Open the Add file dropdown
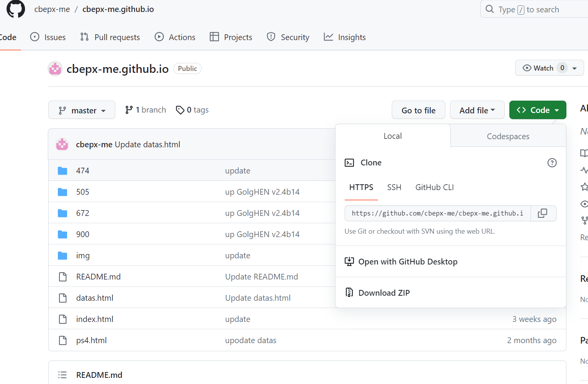 point(477,110)
